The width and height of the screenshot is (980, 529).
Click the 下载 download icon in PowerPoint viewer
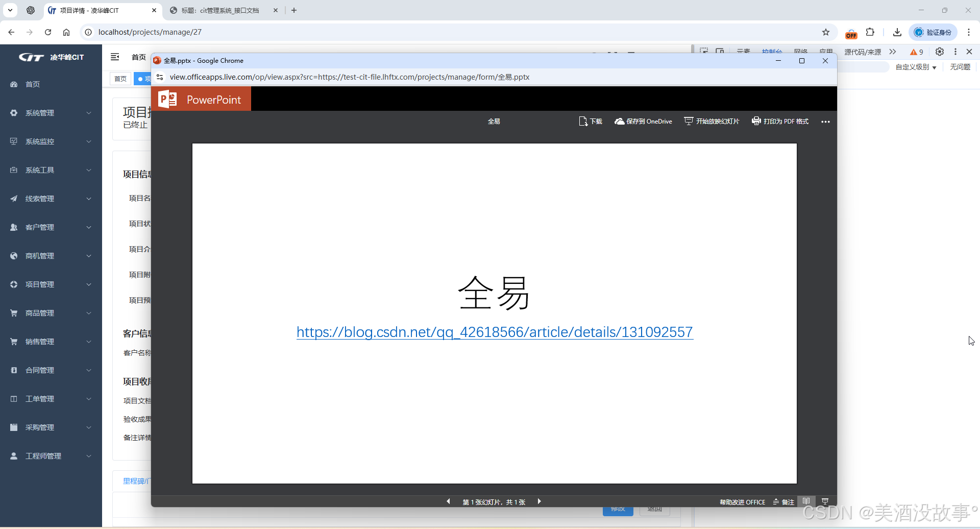583,122
